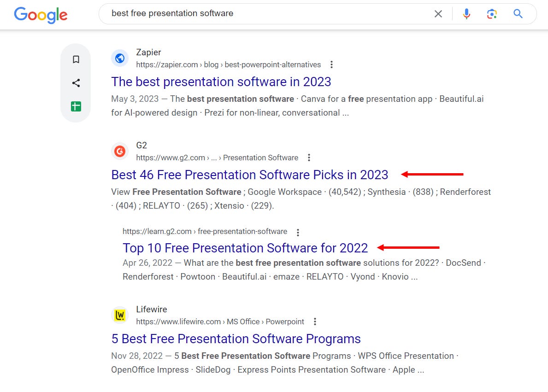Click the 'Apr 26, 2022' snippet date
Viewport: 548px width, 392px height.
click(x=147, y=263)
